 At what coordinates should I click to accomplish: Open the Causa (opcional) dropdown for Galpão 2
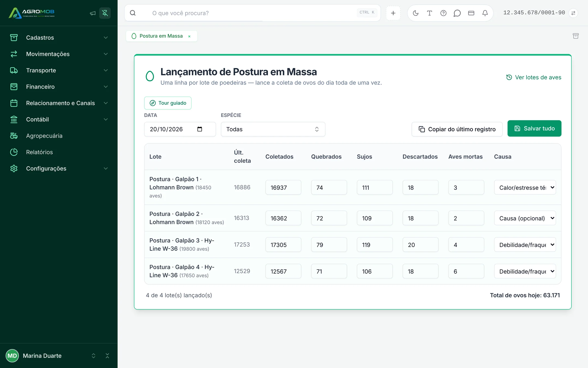click(525, 218)
